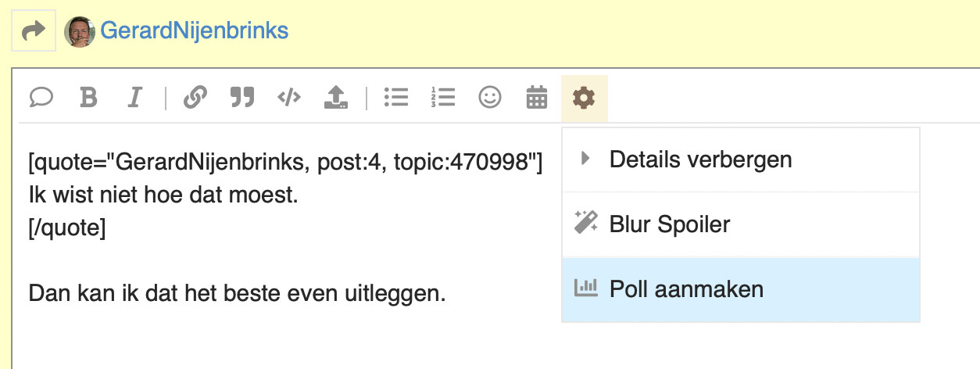This screenshot has height=369, width=980.
Task: Toggle italic formatting
Action: click(135, 98)
